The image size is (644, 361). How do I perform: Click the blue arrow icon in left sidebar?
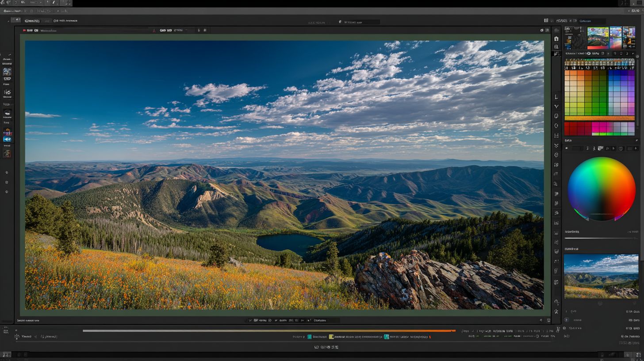pos(7,139)
